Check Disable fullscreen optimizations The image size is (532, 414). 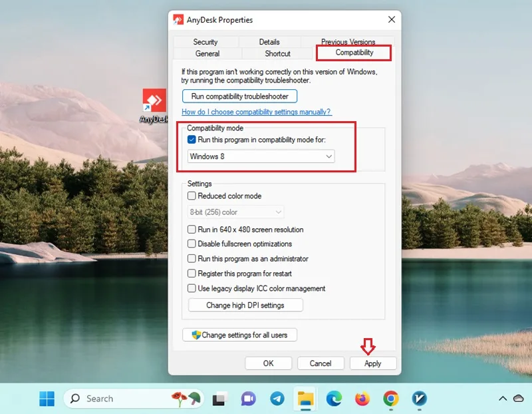[192, 244]
